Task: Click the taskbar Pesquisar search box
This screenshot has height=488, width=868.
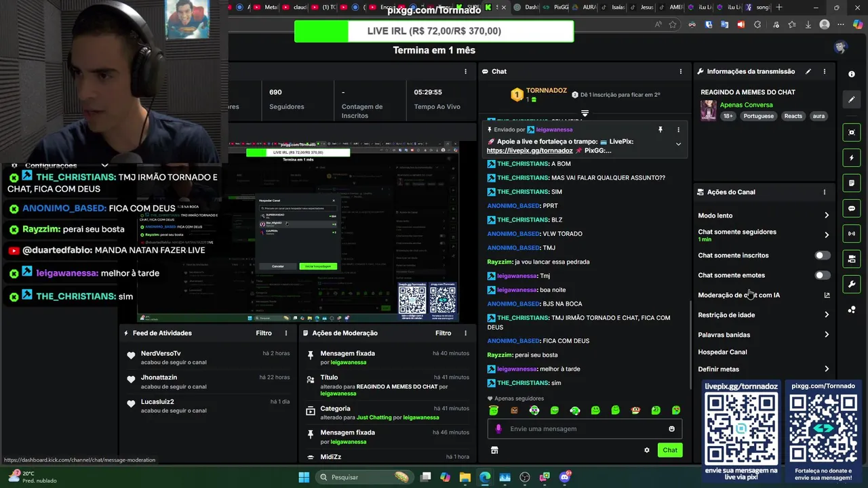Action: point(363,477)
